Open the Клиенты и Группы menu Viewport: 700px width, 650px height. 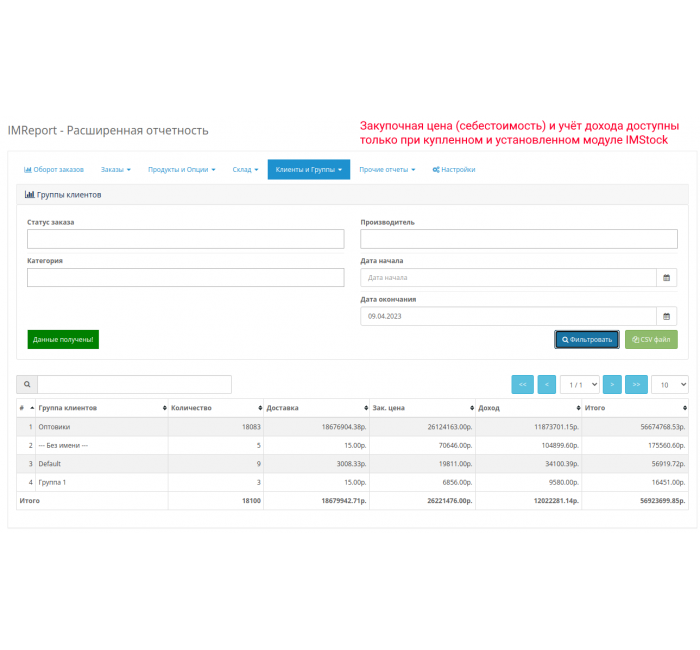click(x=308, y=170)
